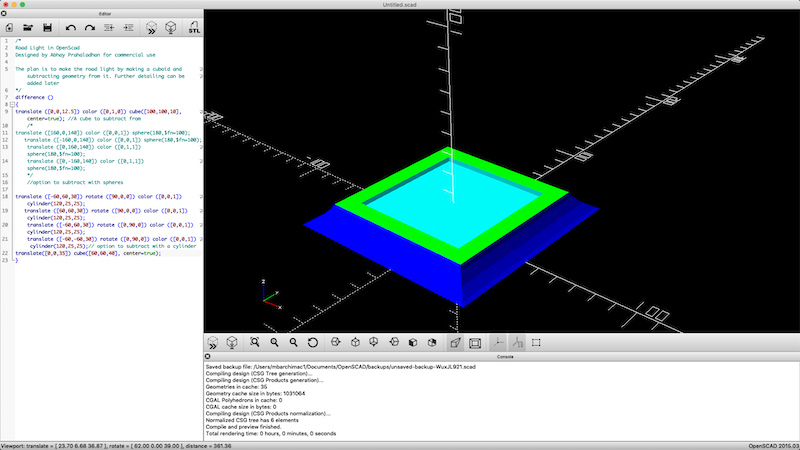Export the model as STL
The width and height of the screenshot is (800, 450).
tap(194, 28)
